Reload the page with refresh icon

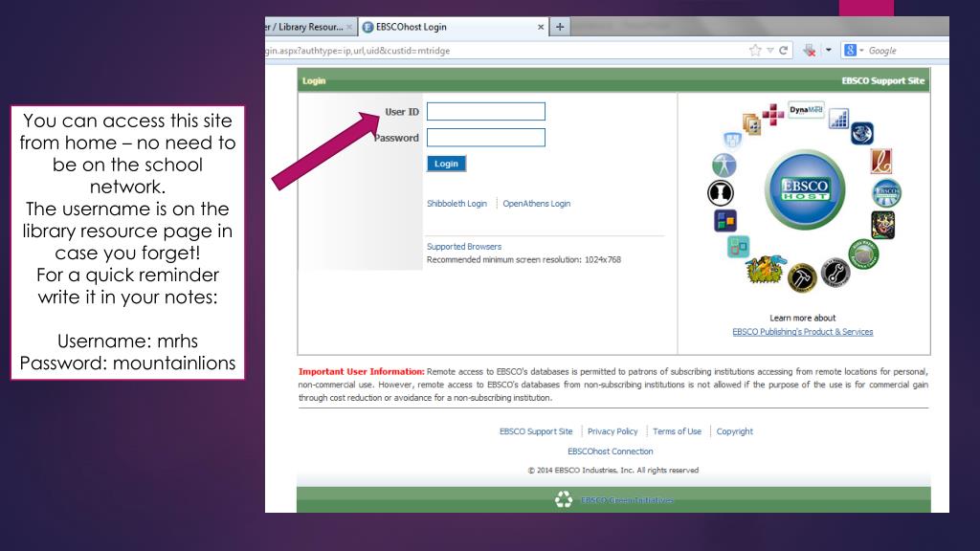tap(783, 51)
